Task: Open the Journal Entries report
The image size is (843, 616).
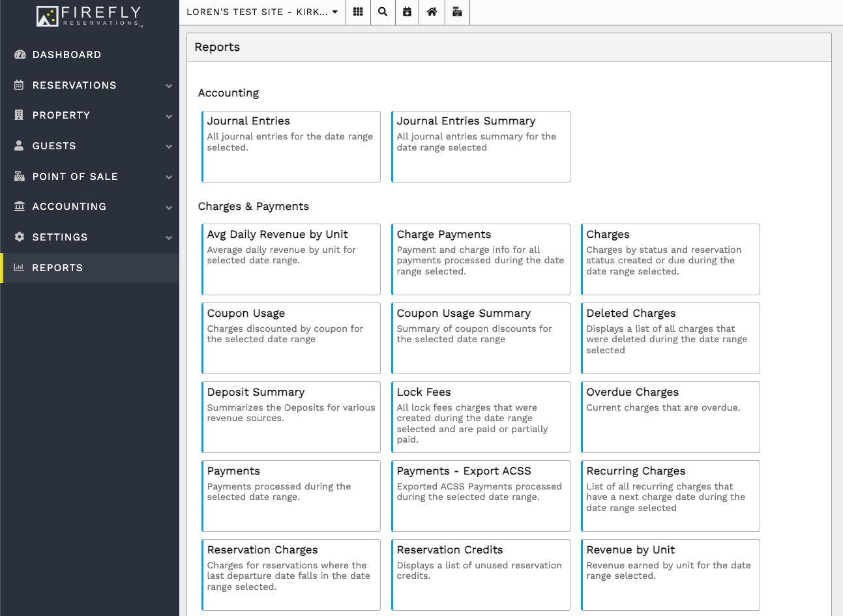Action: pos(291,147)
